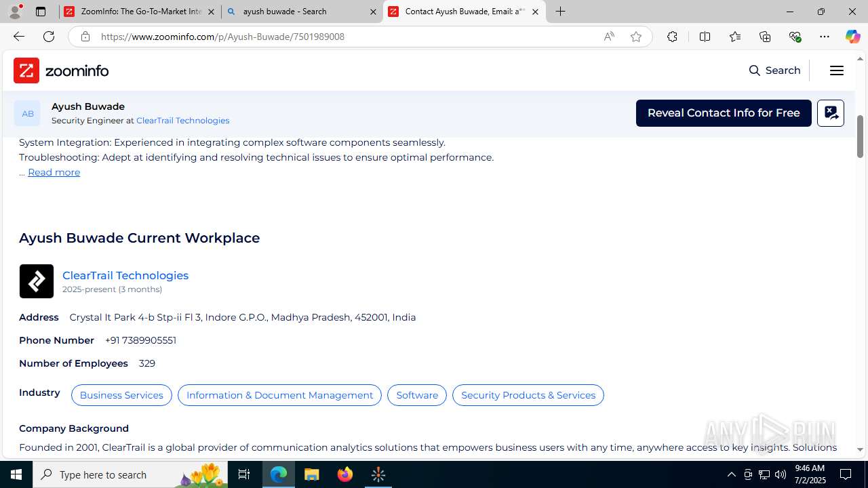Close the Contact Ayush Buwade tab
The width and height of the screenshot is (868, 488).
[x=535, y=12]
